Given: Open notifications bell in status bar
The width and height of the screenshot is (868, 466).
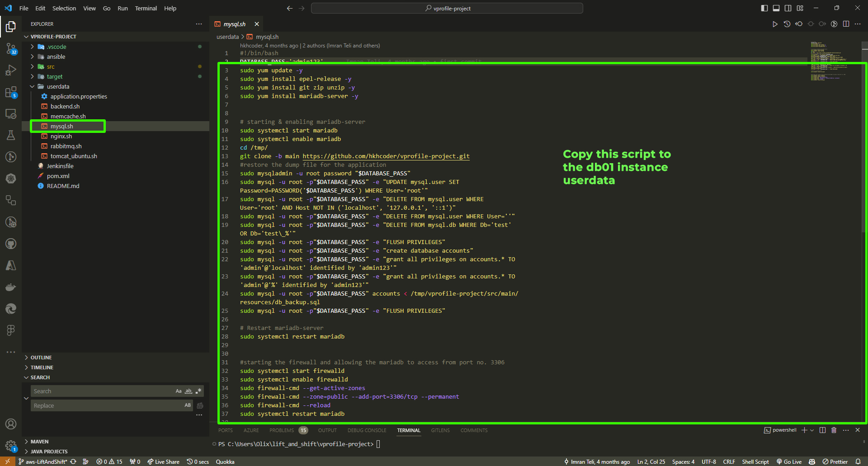Looking at the screenshot, I should (x=858, y=461).
